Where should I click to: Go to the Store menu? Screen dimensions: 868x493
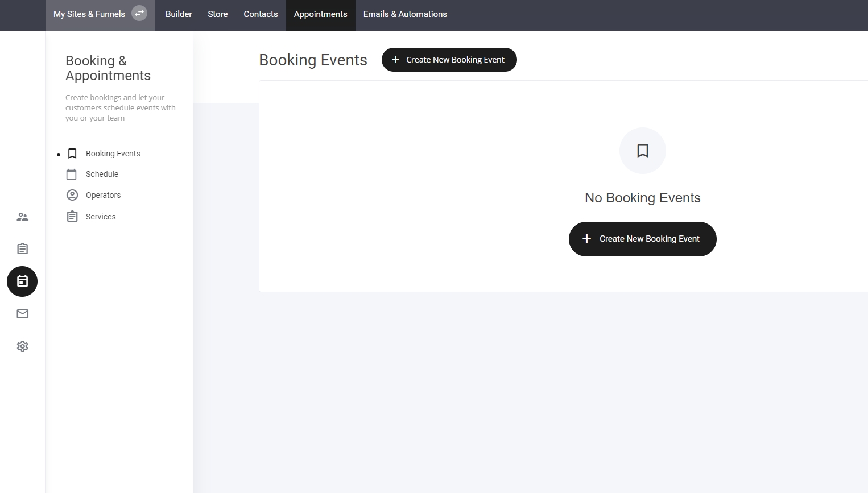click(218, 14)
